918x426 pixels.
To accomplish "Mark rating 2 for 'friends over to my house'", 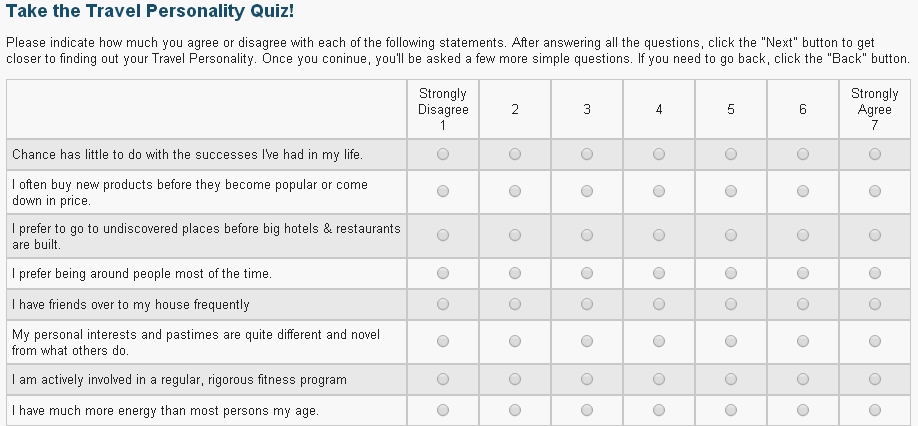I will pos(515,304).
